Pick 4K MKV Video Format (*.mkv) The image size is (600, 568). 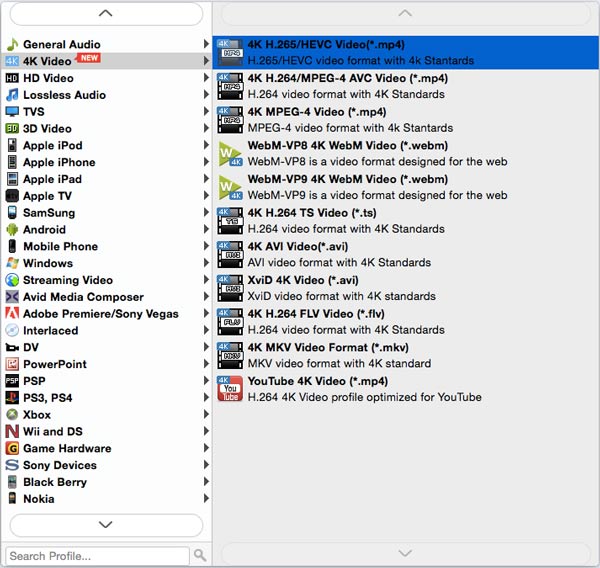(406, 355)
